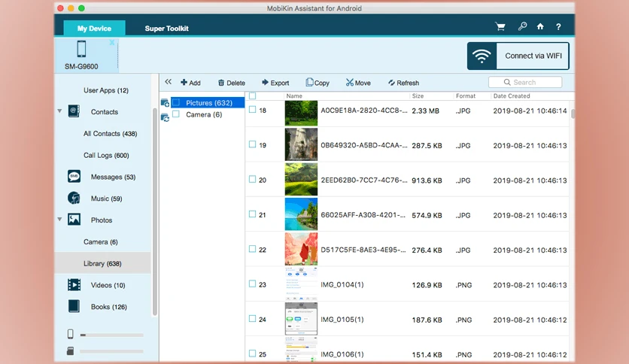Sort by the Size column header
Viewport: 629px width, 364px height.
418,96
